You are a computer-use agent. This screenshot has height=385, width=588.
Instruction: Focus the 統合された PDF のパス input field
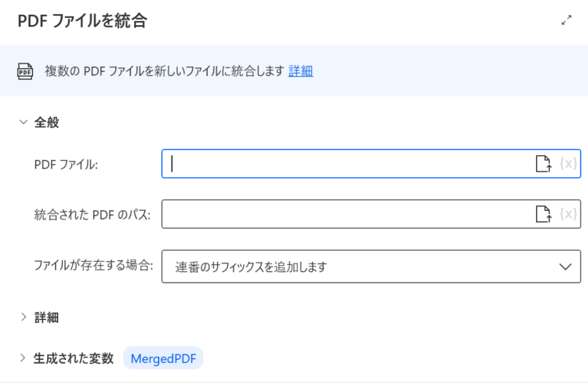click(x=349, y=214)
